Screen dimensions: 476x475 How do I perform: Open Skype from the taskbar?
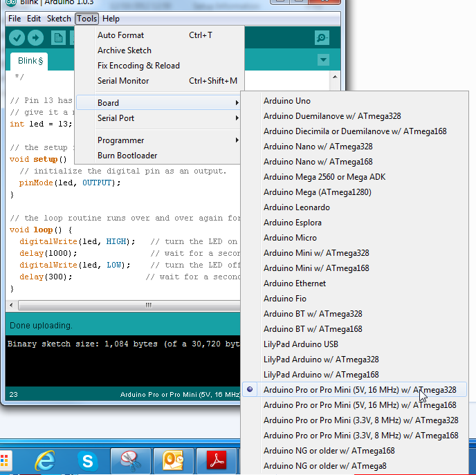click(x=88, y=461)
